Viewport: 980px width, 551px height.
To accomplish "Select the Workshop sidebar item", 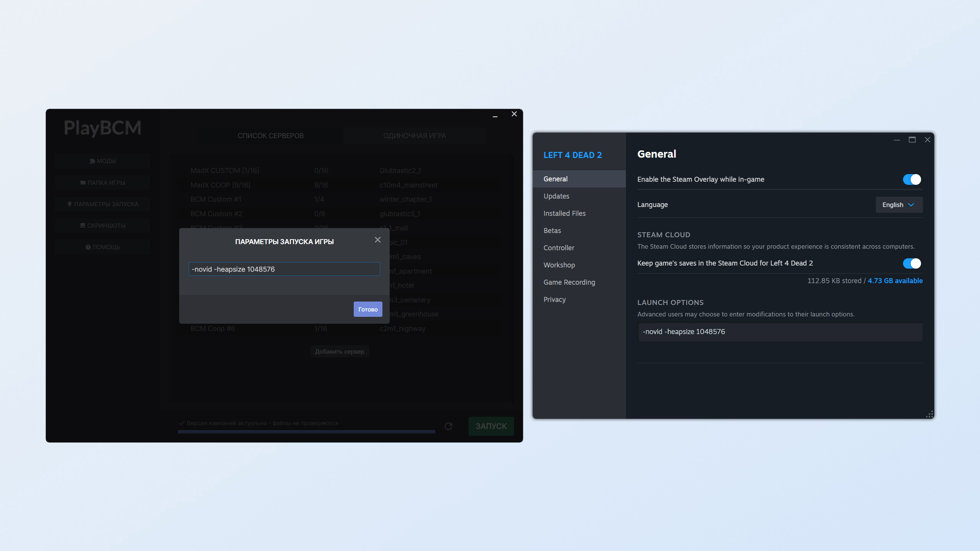I will (559, 265).
